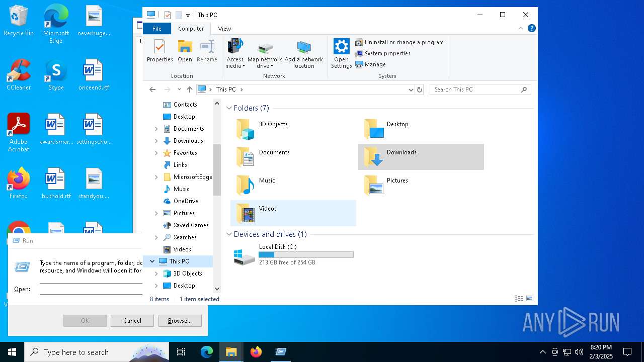Expand Favorites in navigation tree
The height and width of the screenshot is (362, 644).
(x=156, y=153)
